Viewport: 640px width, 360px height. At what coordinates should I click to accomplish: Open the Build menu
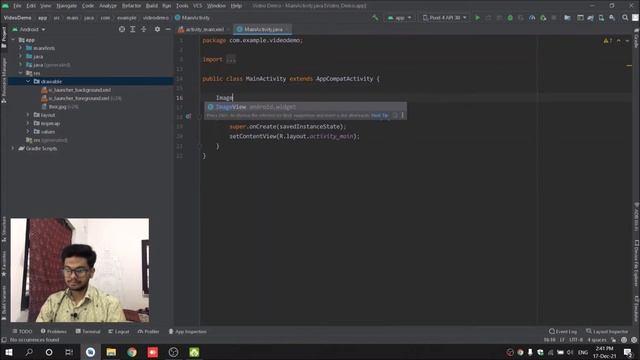click(152, 6)
